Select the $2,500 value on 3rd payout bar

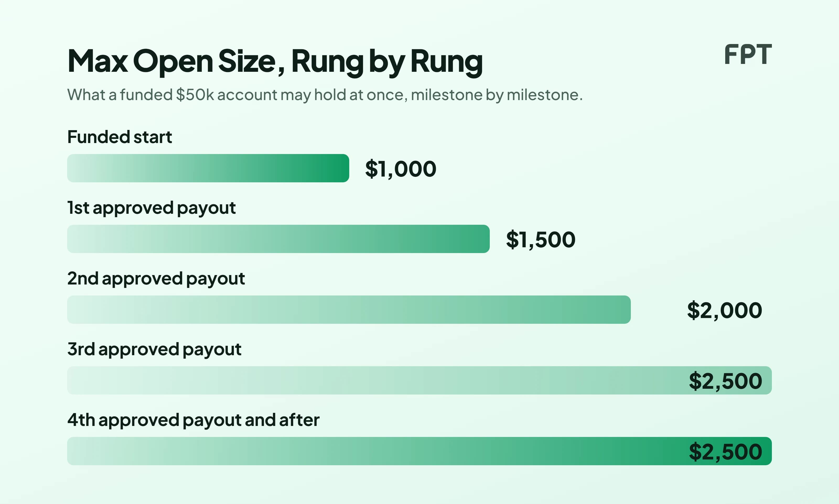725,381
